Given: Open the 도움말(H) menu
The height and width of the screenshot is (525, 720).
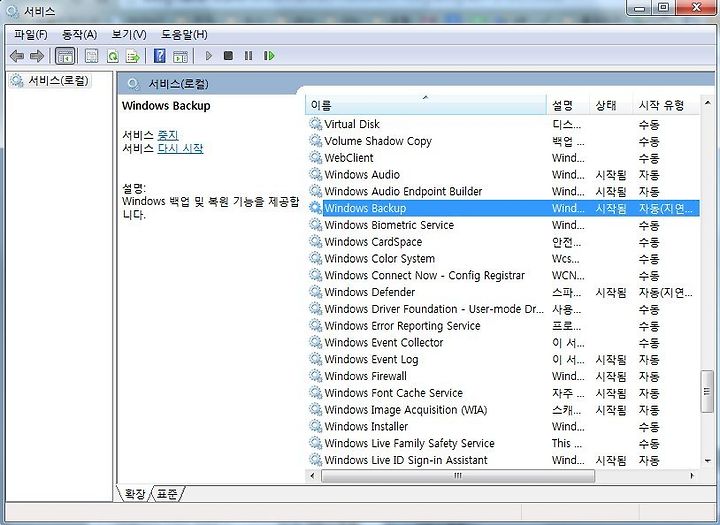Looking at the screenshot, I should point(184,34).
